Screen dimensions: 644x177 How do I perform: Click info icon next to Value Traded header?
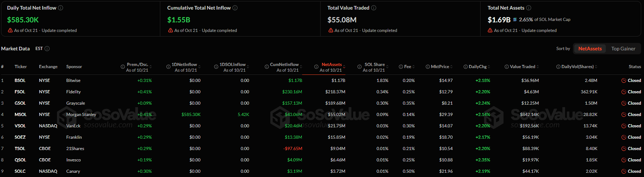pos(507,67)
